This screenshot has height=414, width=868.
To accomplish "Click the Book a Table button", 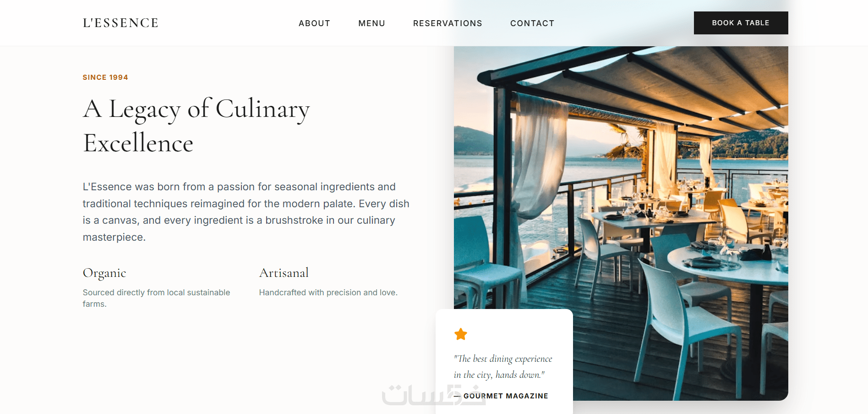I will click(x=741, y=23).
